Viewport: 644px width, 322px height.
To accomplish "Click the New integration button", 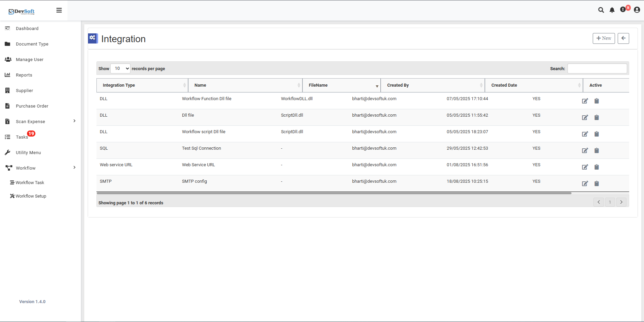I will coord(604,38).
